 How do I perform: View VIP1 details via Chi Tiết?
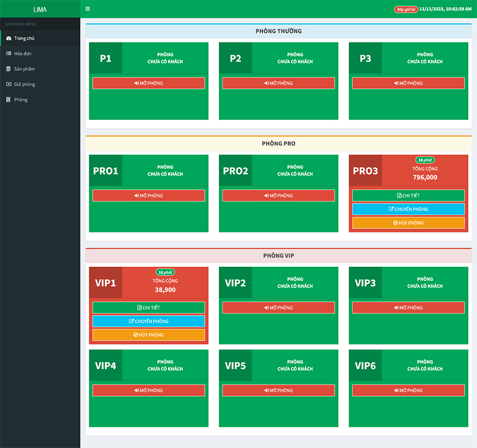click(x=148, y=308)
